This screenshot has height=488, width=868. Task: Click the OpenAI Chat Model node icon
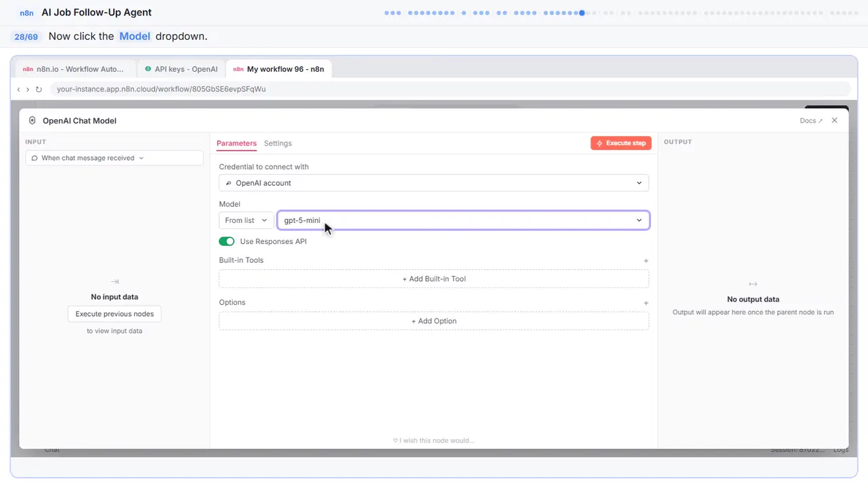pyautogui.click(x=32, y=121)
